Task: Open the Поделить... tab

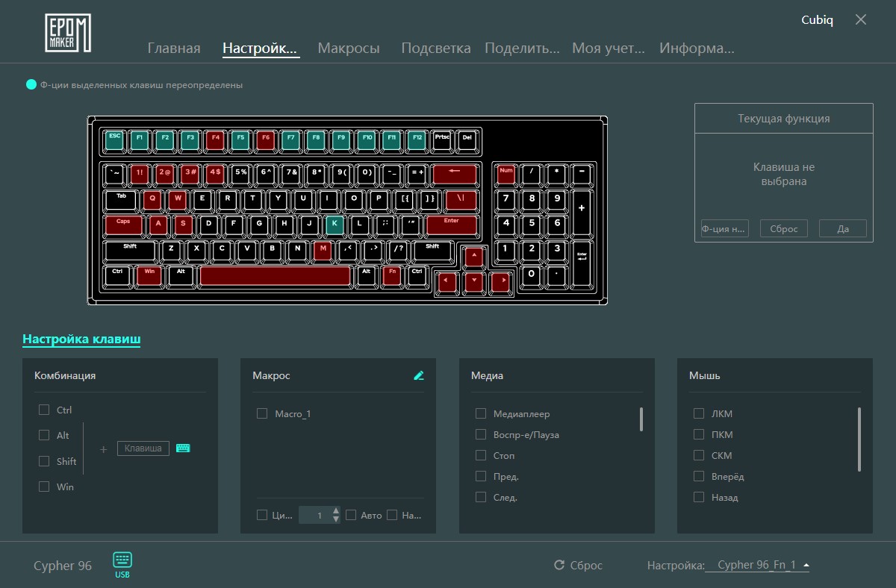Action: (522, 49)
